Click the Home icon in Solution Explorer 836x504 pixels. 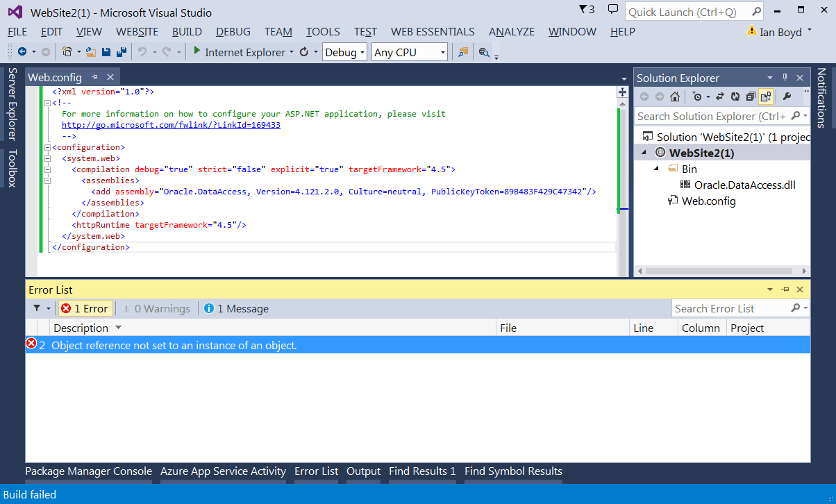pos(674,96)
